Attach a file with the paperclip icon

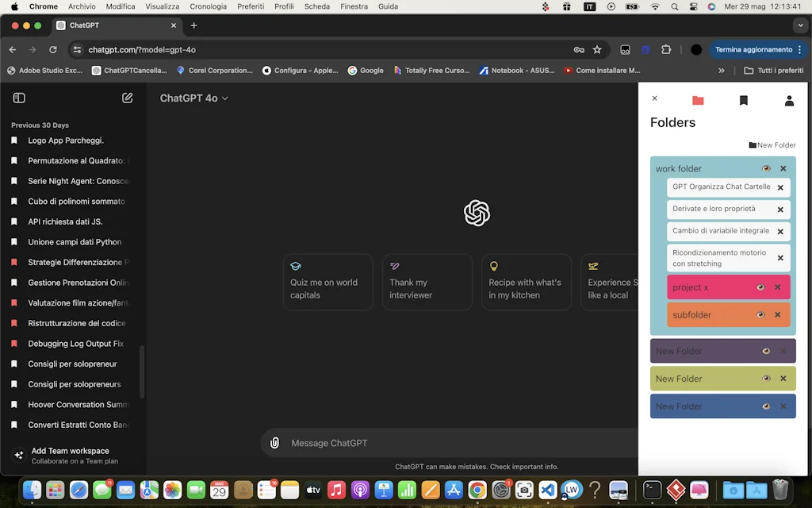pyautogui.click(x=274, y=442)
